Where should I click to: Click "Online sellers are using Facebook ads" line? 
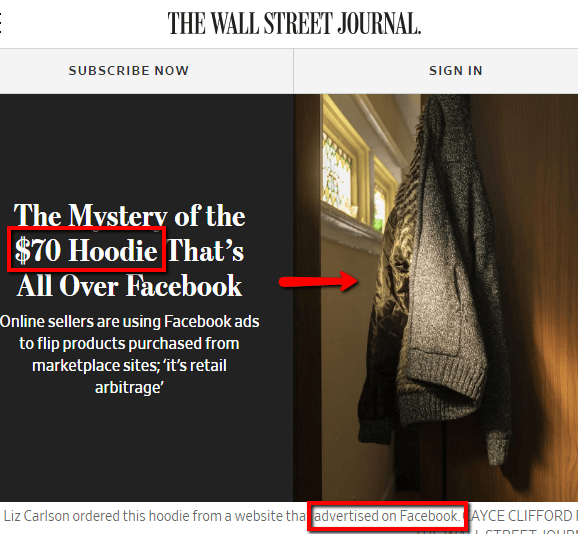pos(130,322)
